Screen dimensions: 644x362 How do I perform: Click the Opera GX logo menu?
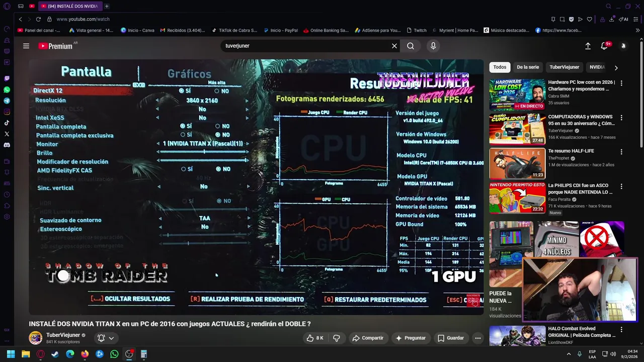click(7, 6)
